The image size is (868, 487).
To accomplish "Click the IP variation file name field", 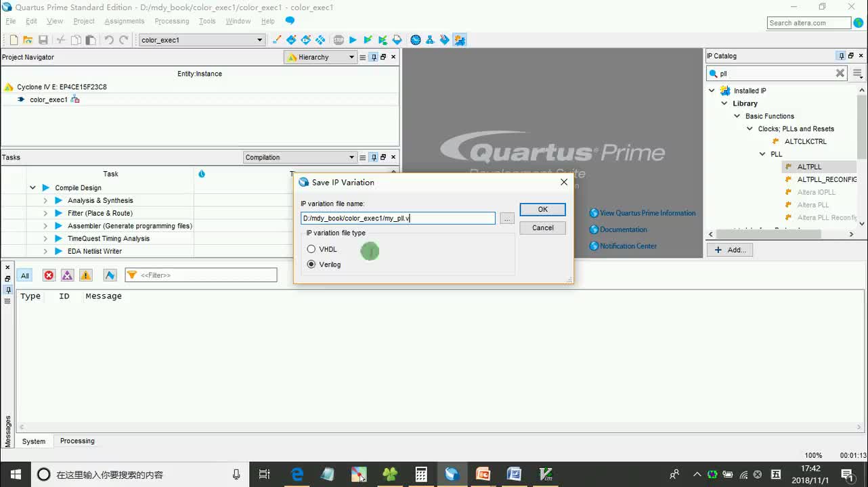I will pyautogui.click(x=398, y=218).
